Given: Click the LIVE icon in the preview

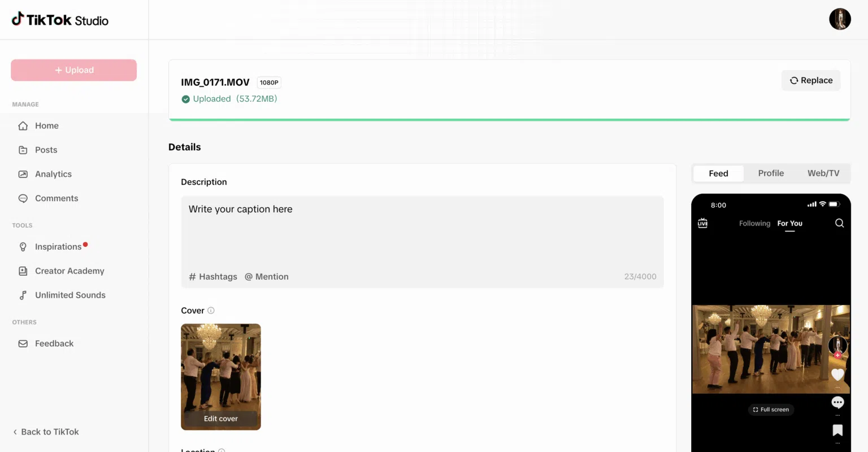Looking at the screenshot, I should click(702, 223).
